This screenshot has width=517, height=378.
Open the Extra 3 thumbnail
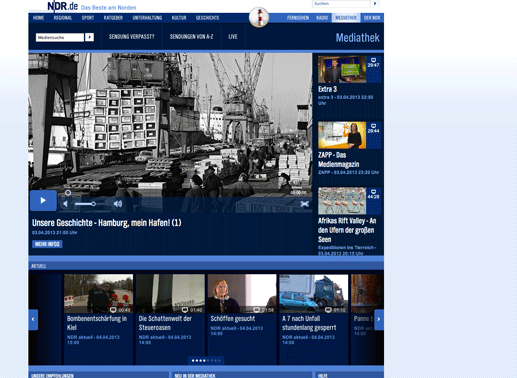[342, 69]
